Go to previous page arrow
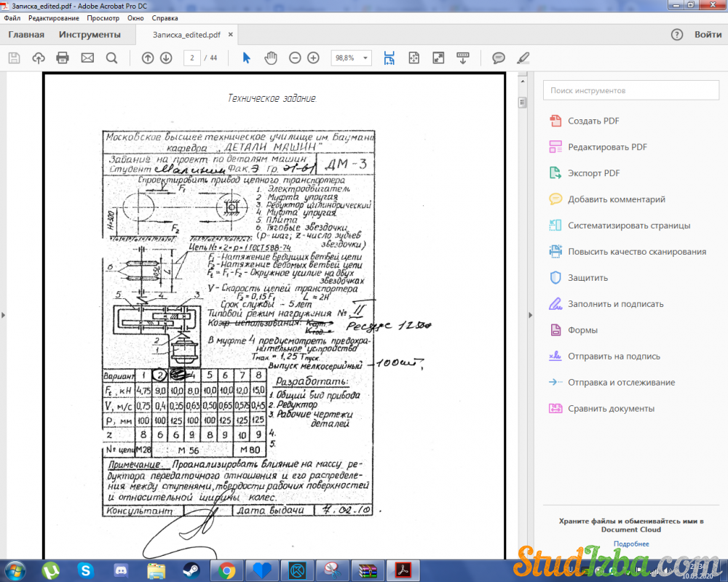 pos(148,58)
